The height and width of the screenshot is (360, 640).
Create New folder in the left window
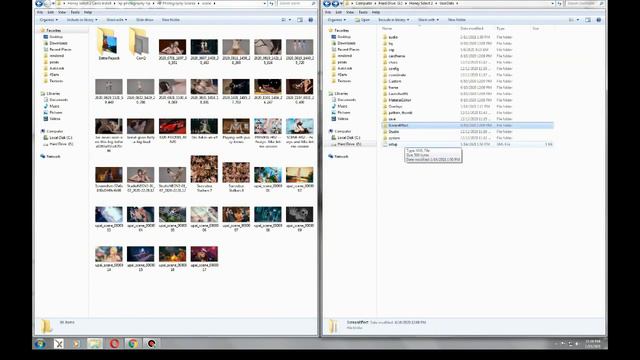tap(171, 20)
